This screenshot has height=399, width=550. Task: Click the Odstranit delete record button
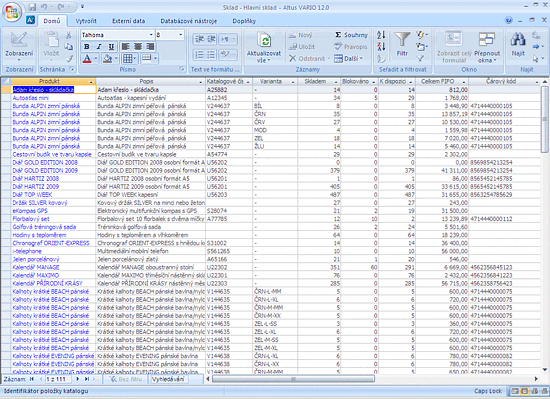[308, 58]
